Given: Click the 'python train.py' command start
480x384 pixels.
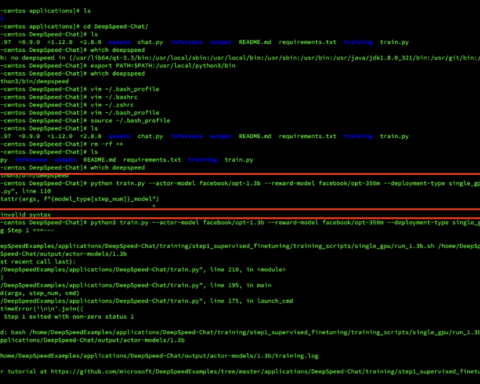Looking at the screenshot, I should coord(118,183).
